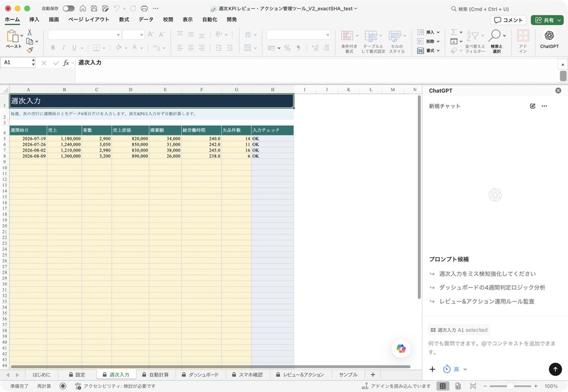The width and height of the screenshot is (568, 392).
Task: Click the Home icon in title bar
Action: coord(83,8)
